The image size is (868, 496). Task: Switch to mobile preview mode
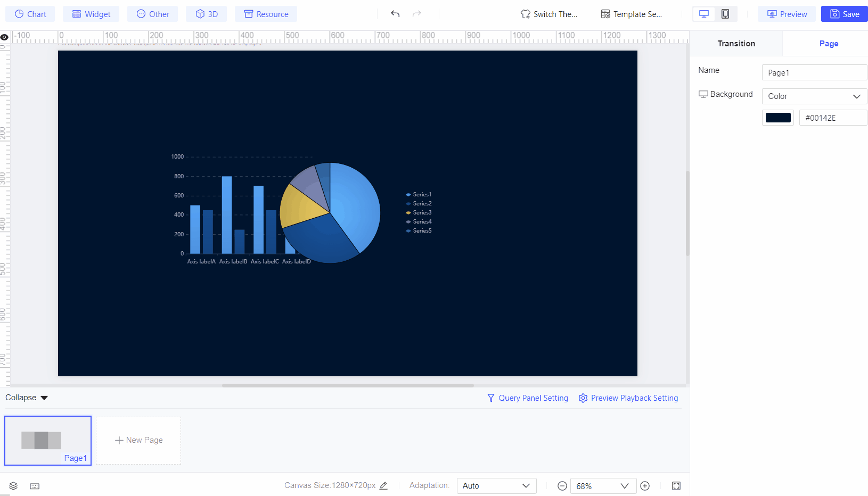point(725,14)
